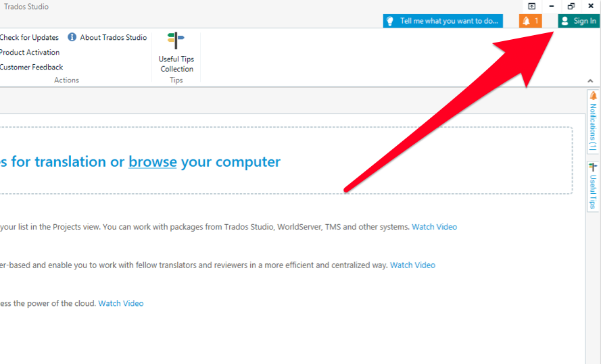The image size is (601, 364).
Task: Click the lightbulb icon in Tell me box
Action: tap(390, 21)
